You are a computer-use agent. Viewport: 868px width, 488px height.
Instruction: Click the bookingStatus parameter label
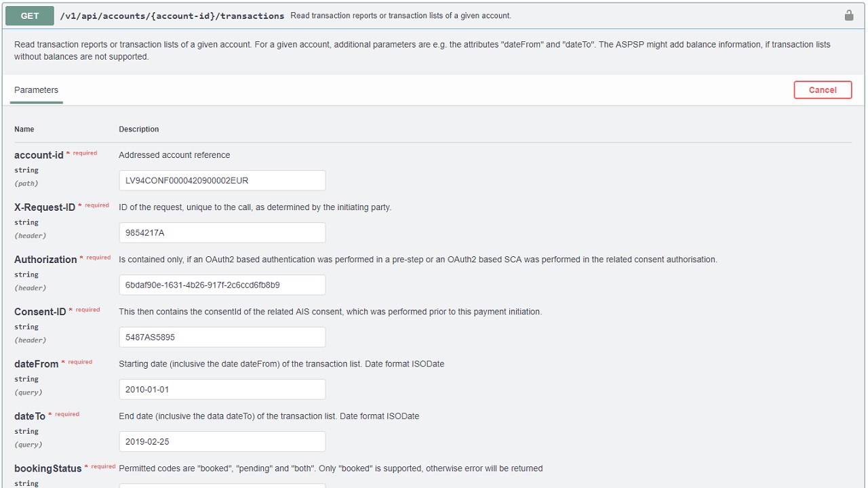(47, 468)
